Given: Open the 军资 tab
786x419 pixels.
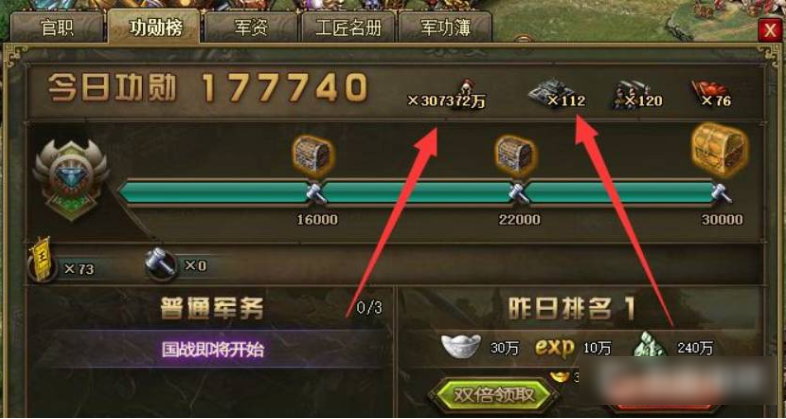Looking at the screenshot, I should pos(251,28).
